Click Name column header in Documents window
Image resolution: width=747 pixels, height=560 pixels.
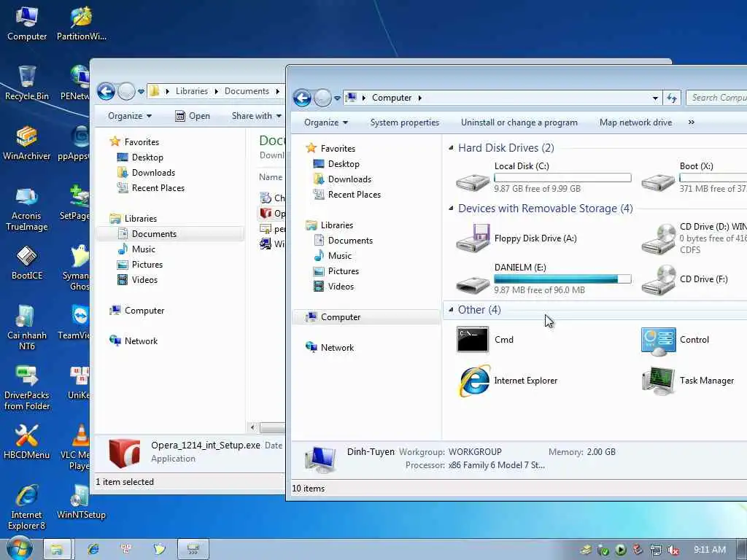tap(271, 177)
